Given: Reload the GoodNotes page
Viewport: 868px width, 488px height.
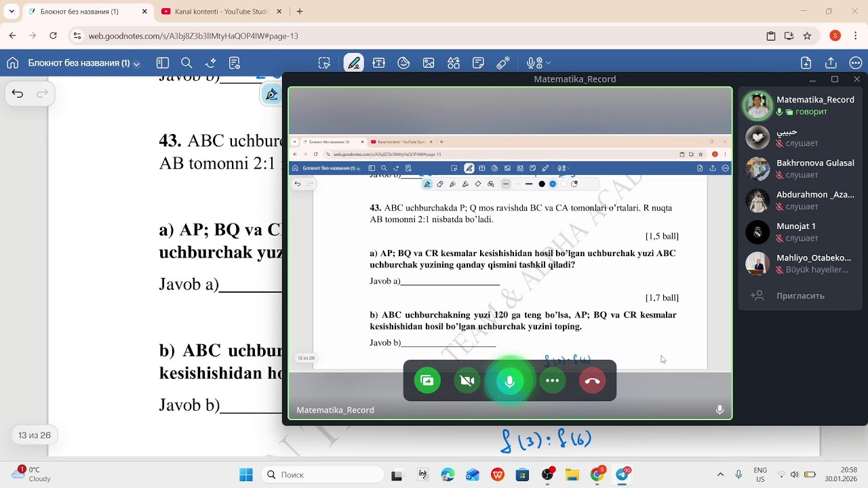Looking at the screenshot, I should tap(53, 36).
